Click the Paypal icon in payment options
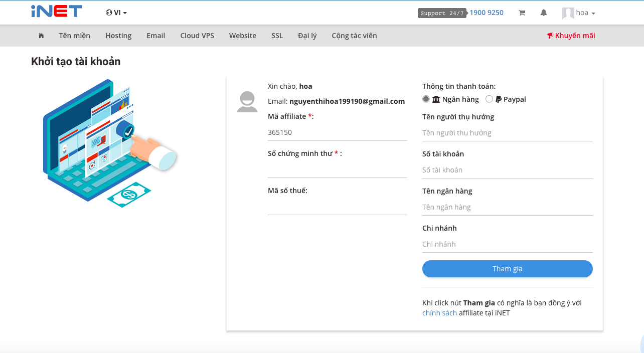The width and height of the screenshot is (644, 353). (498, 99)
